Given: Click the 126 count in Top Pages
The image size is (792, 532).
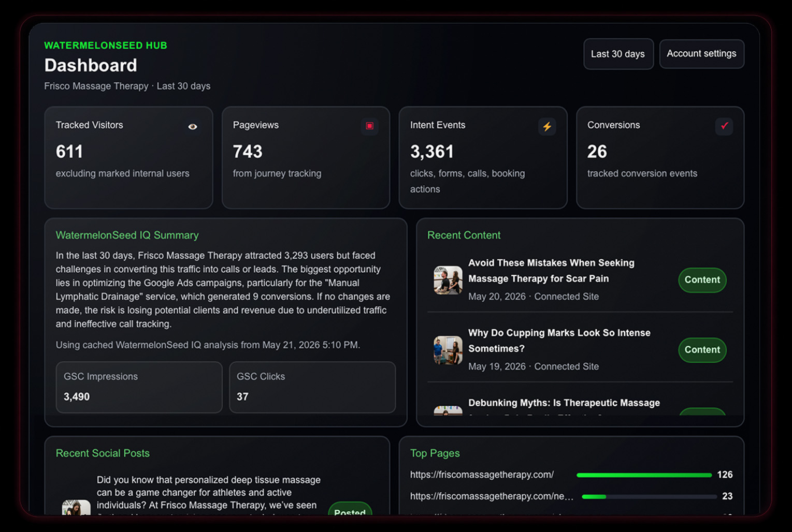Looking at the screenshot, I should pyautogui.click(x=725, y=475).
